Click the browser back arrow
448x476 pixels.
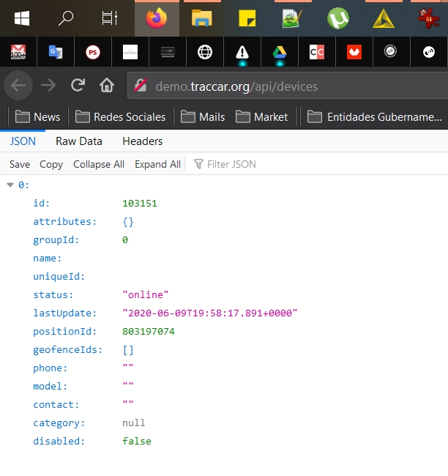pyautogui.click(x=18, y=86)
